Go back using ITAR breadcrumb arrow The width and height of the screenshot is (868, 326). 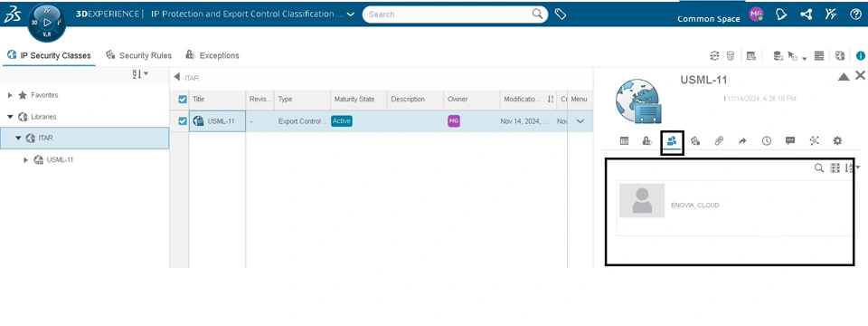tap(177, 77)
